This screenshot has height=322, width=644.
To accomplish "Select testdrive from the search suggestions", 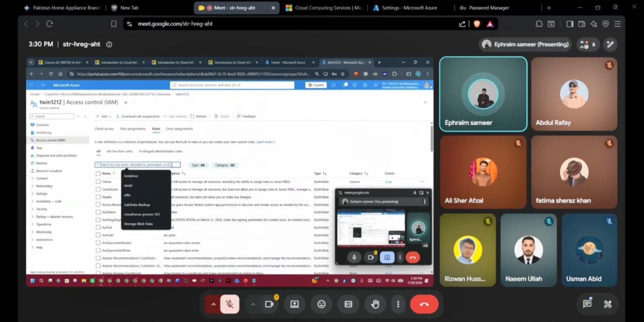I will (x=131, y=176).
